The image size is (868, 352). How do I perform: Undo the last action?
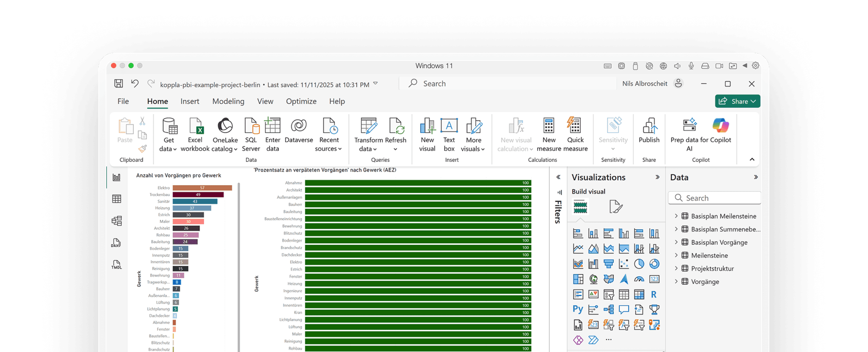click(135, 84)
